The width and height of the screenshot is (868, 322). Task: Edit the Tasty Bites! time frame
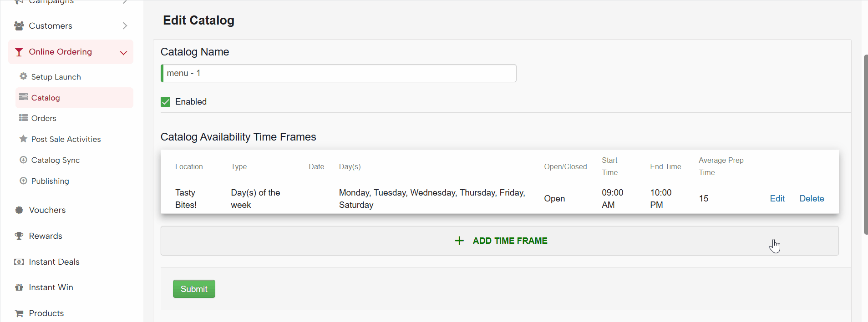point(777,199)
